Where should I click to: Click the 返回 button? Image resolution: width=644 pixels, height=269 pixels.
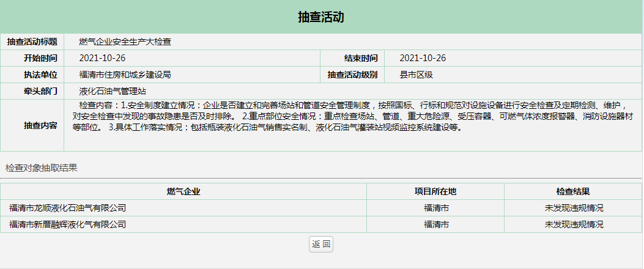tap(321, 244)
